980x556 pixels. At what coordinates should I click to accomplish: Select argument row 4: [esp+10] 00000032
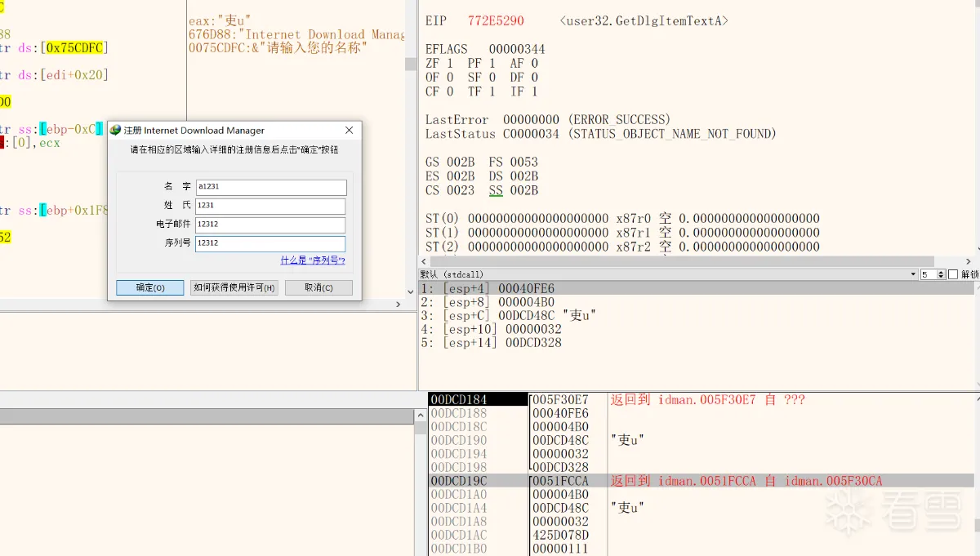697,329
